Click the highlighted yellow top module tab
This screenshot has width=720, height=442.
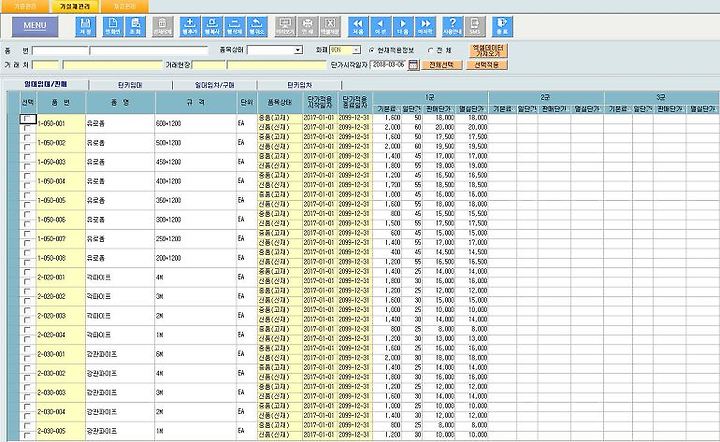pos(74,6)
